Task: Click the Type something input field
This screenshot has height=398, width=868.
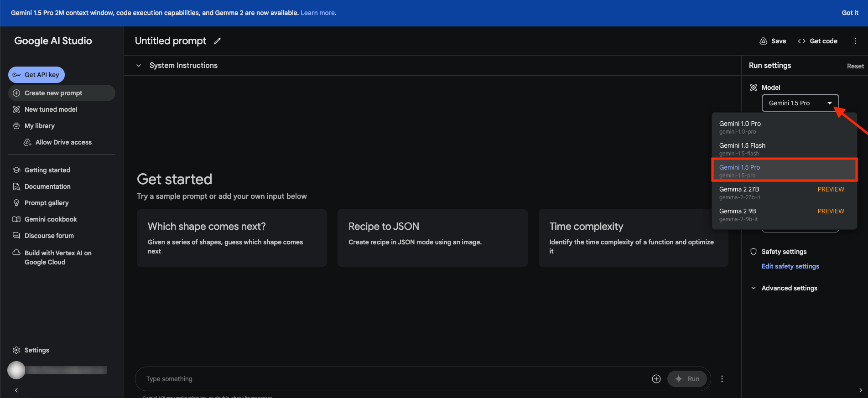Action: pyautogui.click(x=392, y=379)
